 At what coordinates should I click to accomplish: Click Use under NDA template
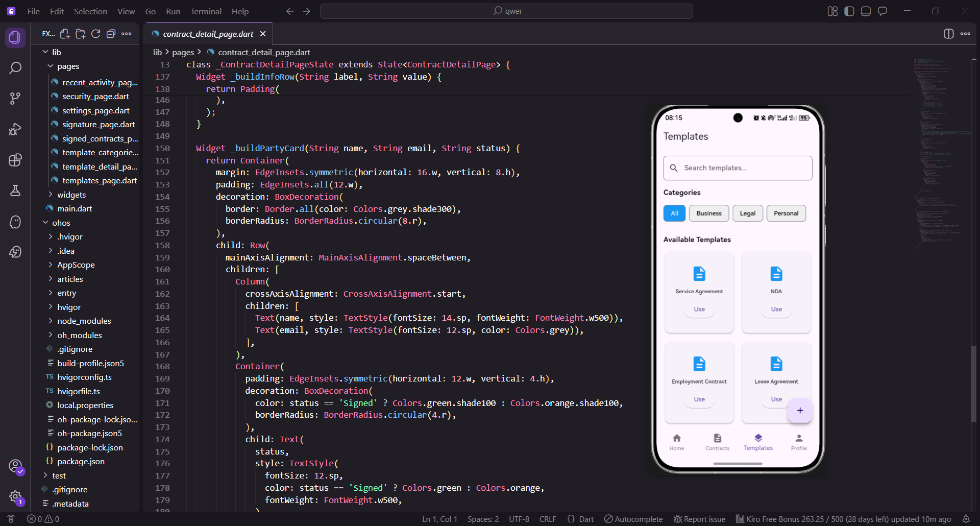click(776, 309)
